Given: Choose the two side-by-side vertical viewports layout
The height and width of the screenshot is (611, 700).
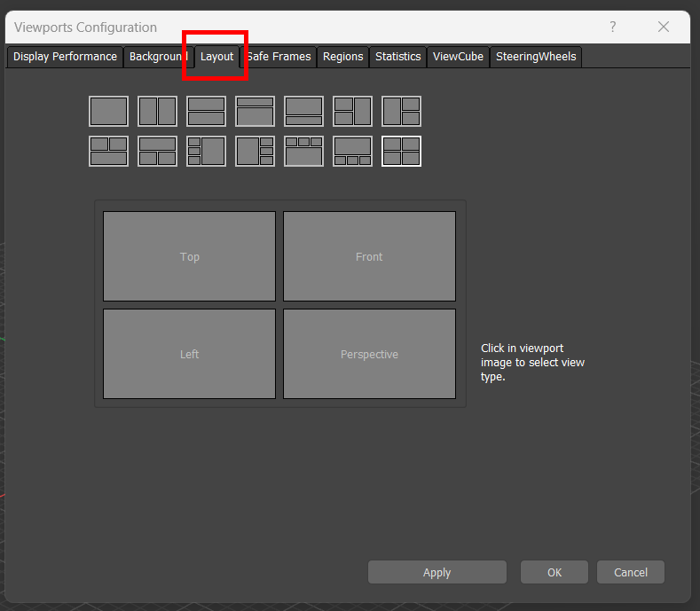Looking at the screenshot, I should (x=157, y=111).
